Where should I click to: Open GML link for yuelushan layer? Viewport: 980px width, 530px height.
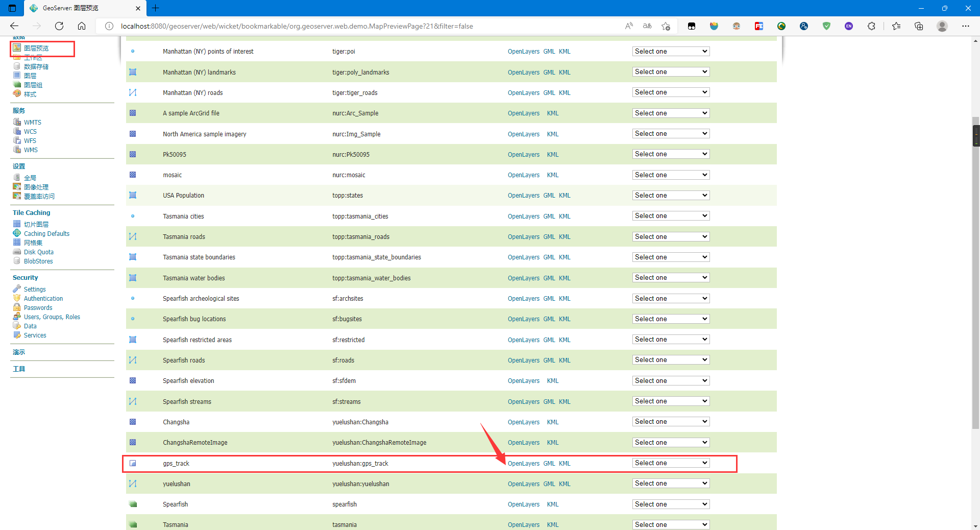(549, 484)
